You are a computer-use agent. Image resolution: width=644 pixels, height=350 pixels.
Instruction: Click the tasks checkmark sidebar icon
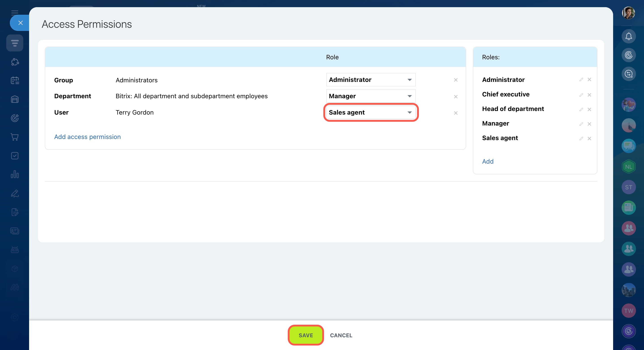tap(15, 156)
